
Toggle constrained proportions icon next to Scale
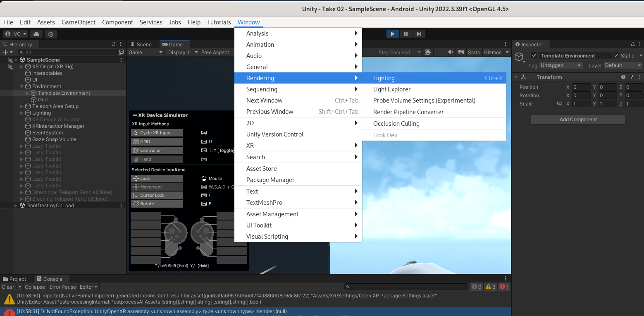click(559, 104)
